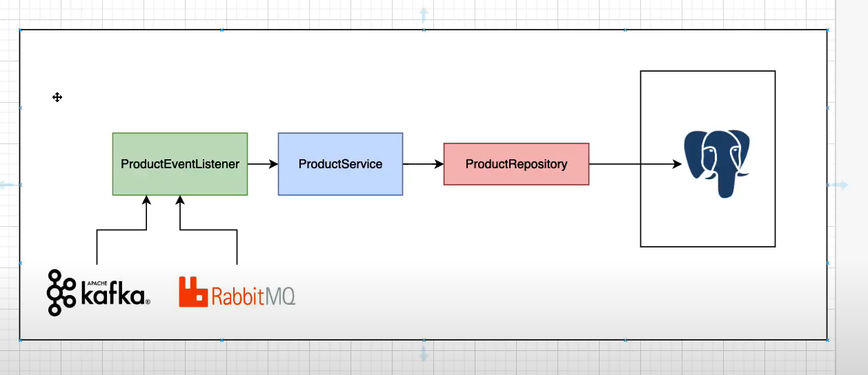Click the 'ProductEventListener' label text
Image resolution: width=868 pixels, height=375 pixels.
180,164
